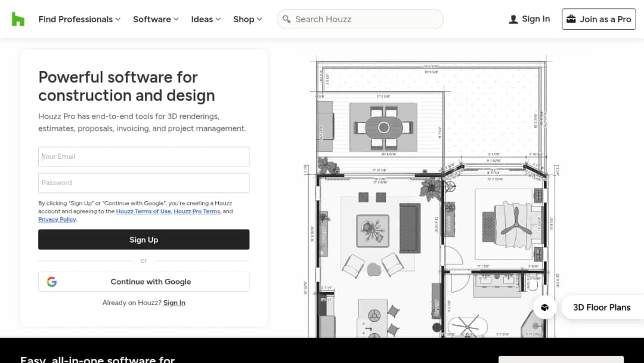
Task: Open the Software dropdown menu
Action: coord(156,19)
